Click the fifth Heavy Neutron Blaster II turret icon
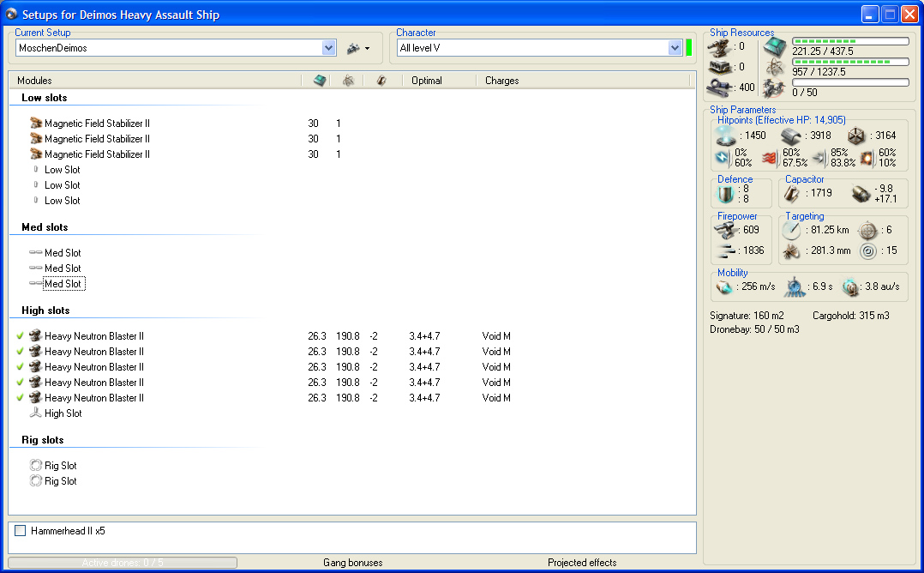Image resolution: width=924 pixels, height=573 pixels. click(x=35, y=397)
